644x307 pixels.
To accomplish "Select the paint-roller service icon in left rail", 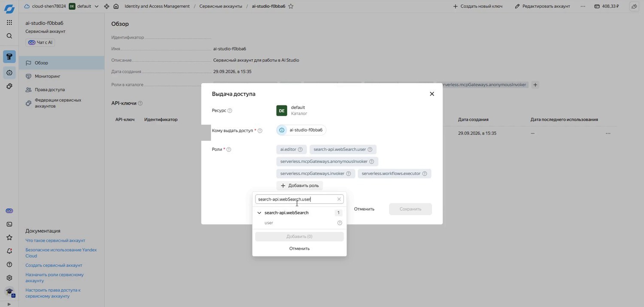I will coord(9,57).
